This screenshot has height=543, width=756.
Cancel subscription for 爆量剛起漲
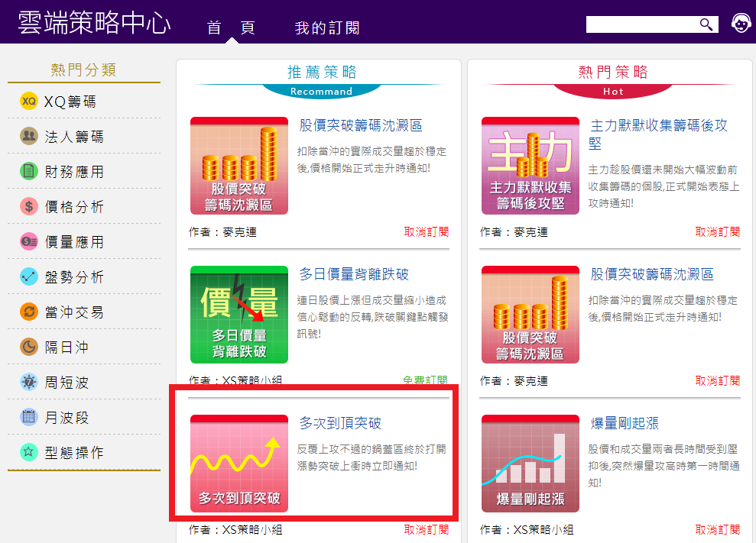point(718,529)
